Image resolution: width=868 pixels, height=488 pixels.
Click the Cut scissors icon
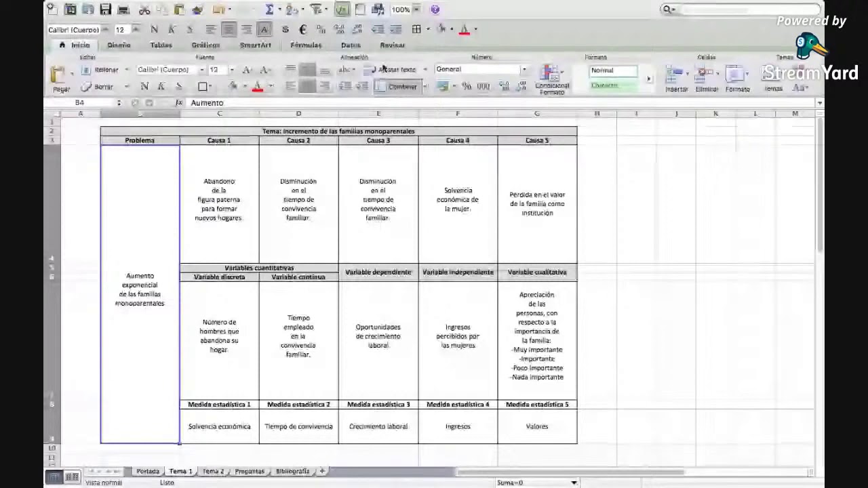[x=144, y=9]
